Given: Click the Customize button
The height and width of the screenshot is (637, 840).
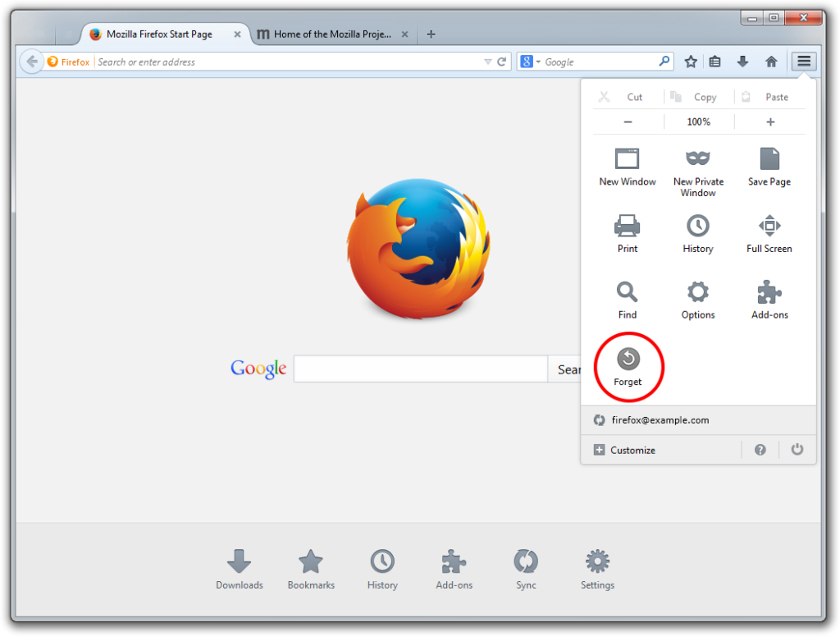Looking at the screenshot, I should (624, 450).
